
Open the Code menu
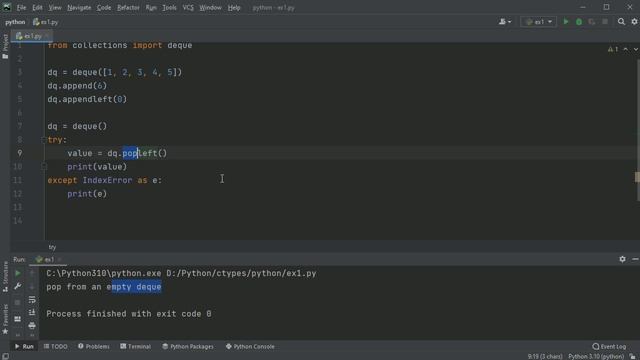click(104, 8)
